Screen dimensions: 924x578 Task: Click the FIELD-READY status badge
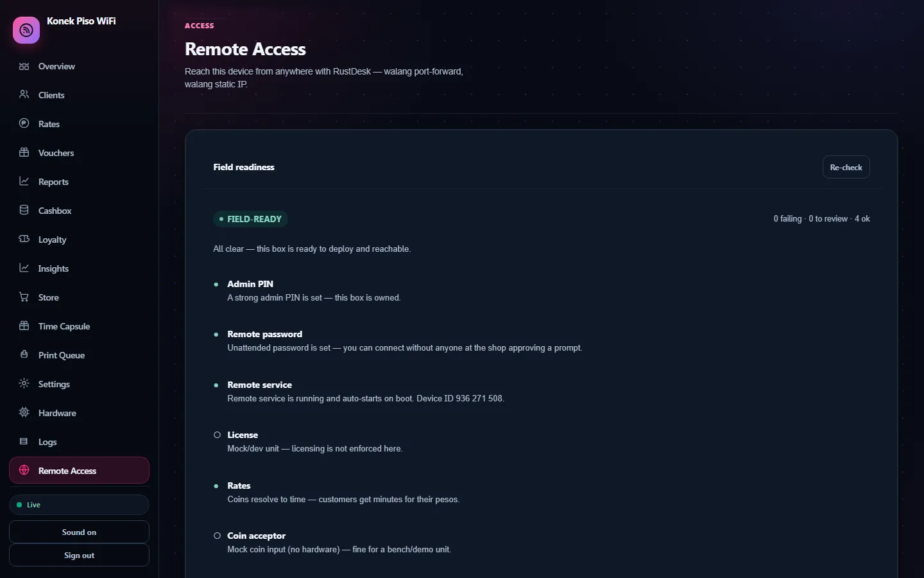(x=250, y=219)
